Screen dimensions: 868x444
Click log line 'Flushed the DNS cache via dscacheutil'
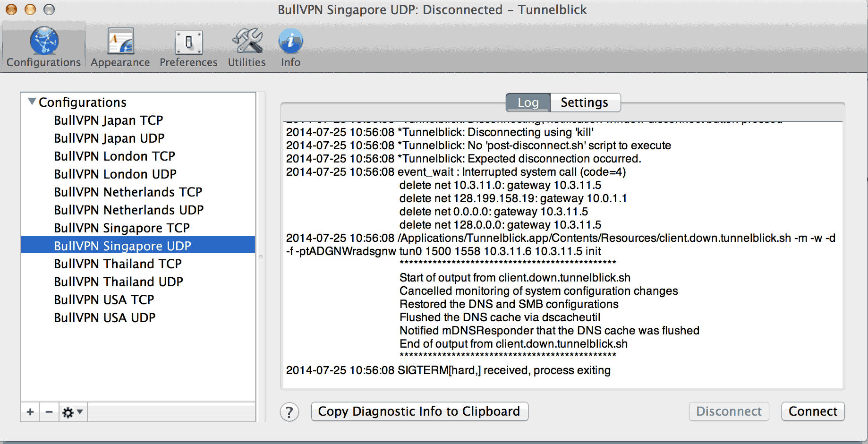pyautogui.click(x=500, y=317)
